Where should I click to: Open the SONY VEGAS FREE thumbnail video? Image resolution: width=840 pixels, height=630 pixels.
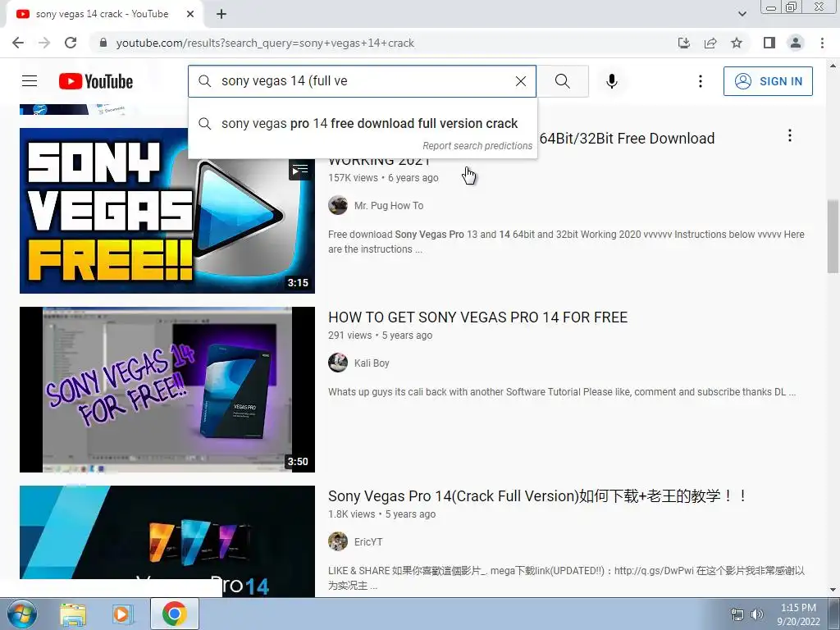[x=167, y=211]
